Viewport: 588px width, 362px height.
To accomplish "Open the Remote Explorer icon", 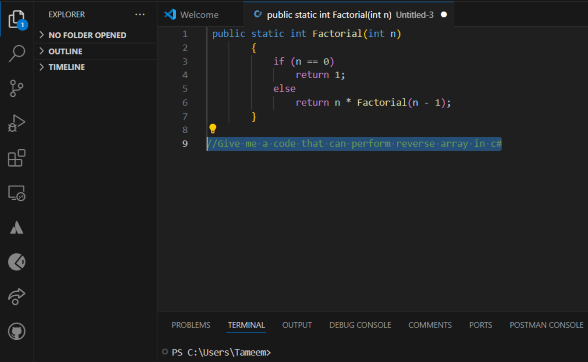I will coord(16,193).
